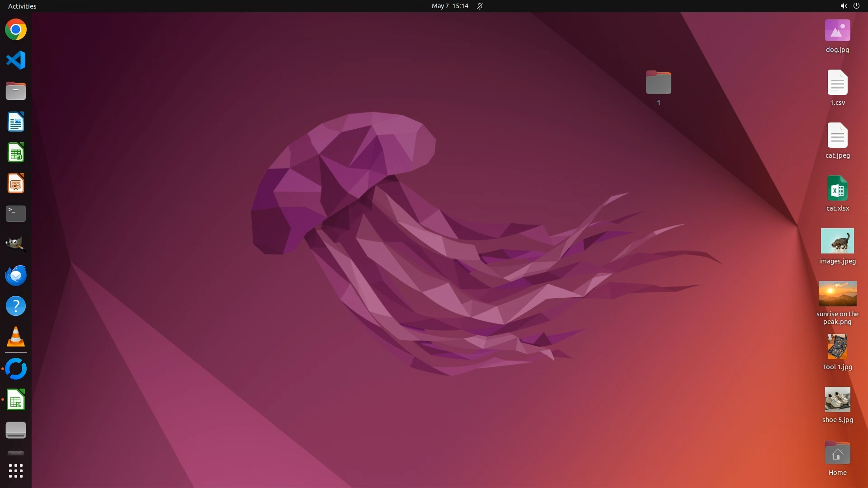The height and width of the screenshot is (488, 868).
Task: Open GIMP image editor from dock
Action: click(16, 244)
